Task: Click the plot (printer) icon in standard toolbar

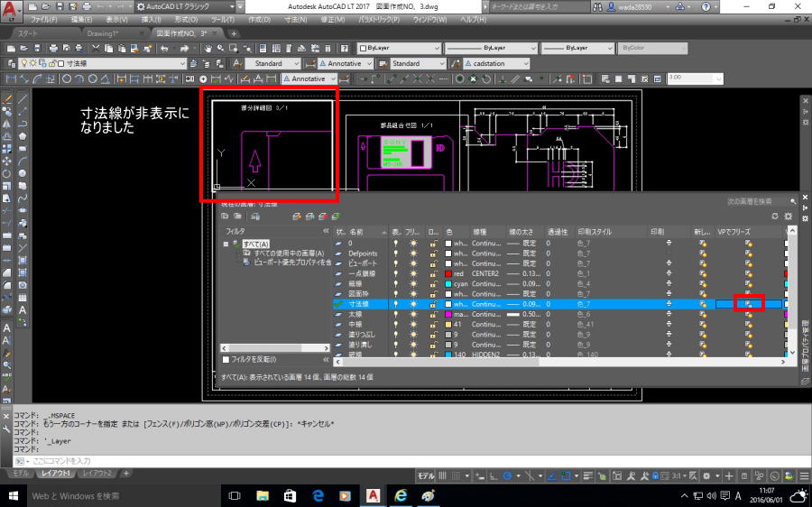Action: 53,48
